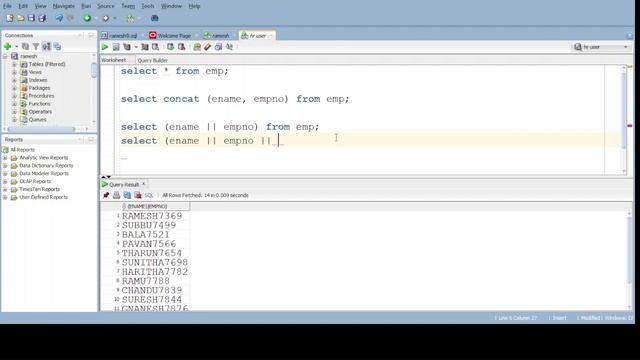Viewport: 640px width, 360px height.
Task: Click the RAMESH7369 result cell
Action: coord(152,216)
